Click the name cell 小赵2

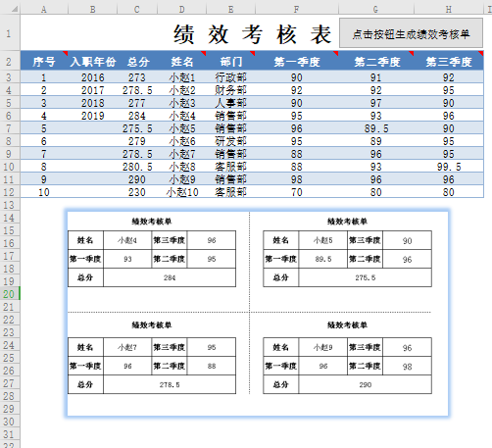pos(181,90)
